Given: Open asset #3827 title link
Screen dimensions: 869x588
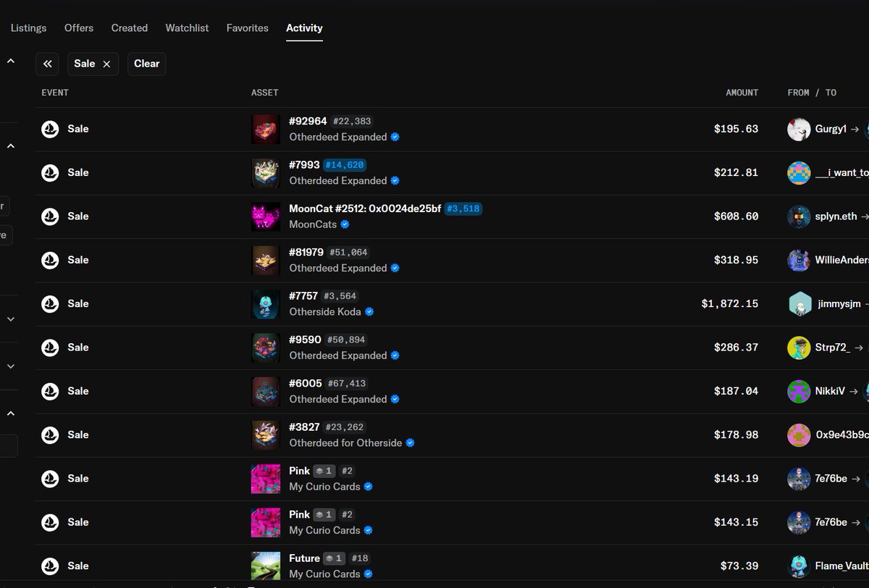Looking at the screenshot, I should [304, 427].
